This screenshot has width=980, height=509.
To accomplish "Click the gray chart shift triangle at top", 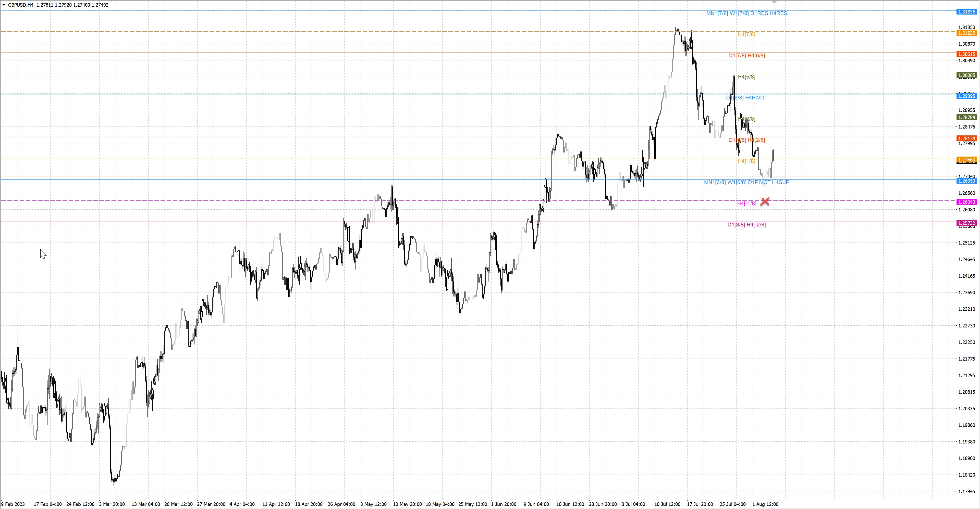I will pos(774,3).
